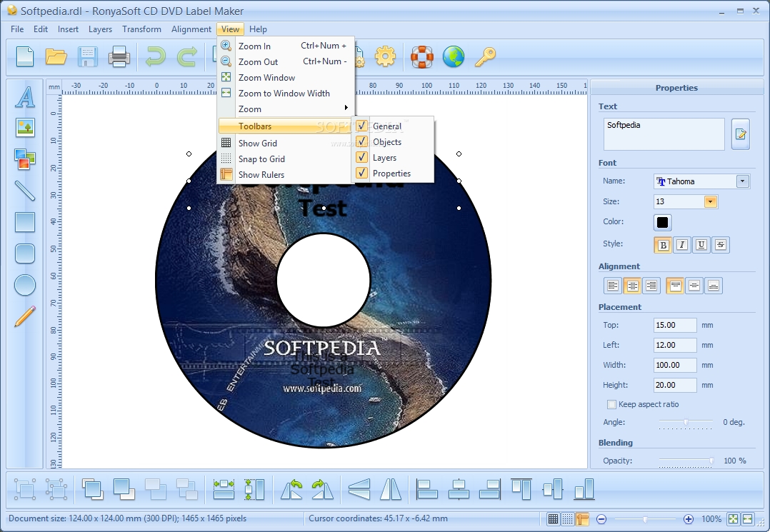Select the Text tool (letter A)

pyautogui.click(x=24, y=96)
